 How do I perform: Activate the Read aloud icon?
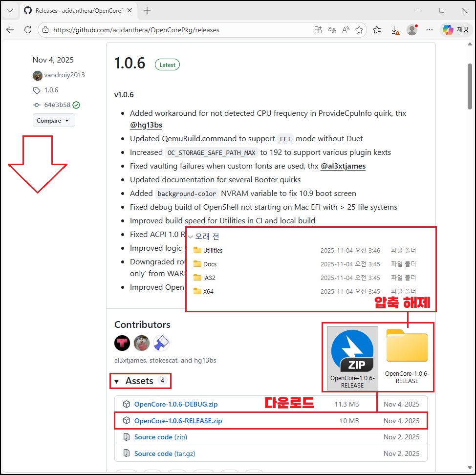346,30
